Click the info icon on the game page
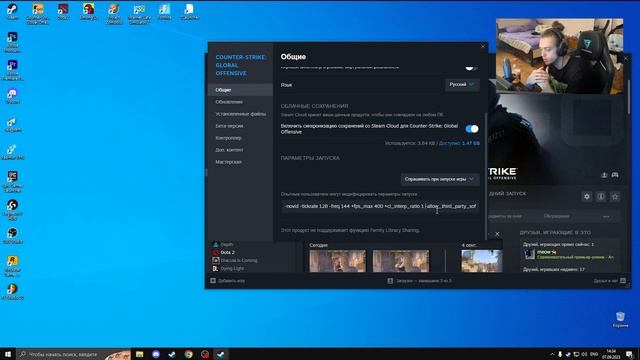Screen dimensions: 640x360 pyautogui.click(x=601, y=197)
